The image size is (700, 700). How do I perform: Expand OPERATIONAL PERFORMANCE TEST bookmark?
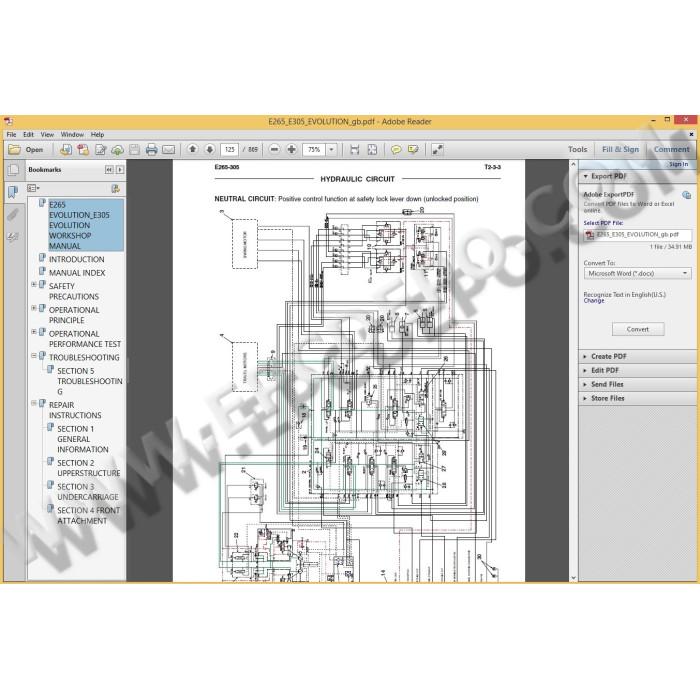(x=34, y=332)
